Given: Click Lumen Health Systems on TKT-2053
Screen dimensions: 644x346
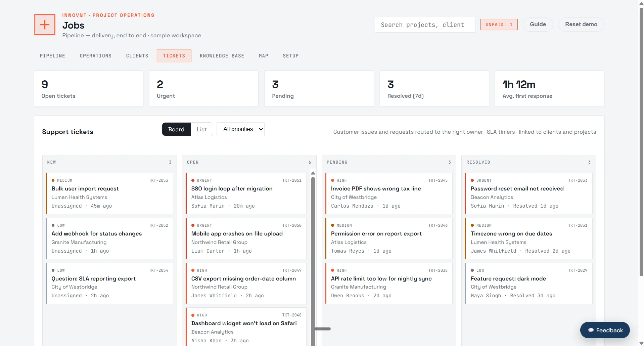Looking at the screenshot, I should click(79, 197).
